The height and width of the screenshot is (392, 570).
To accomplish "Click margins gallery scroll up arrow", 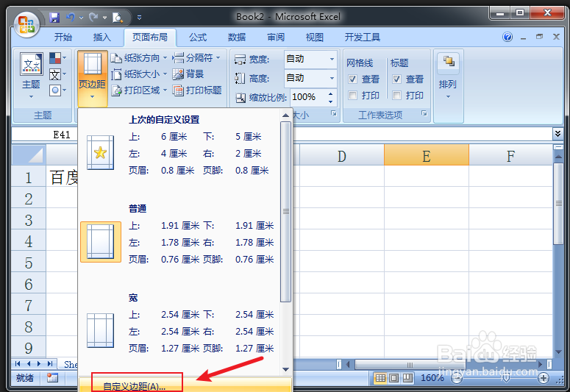I will click(x=285, y=115).
